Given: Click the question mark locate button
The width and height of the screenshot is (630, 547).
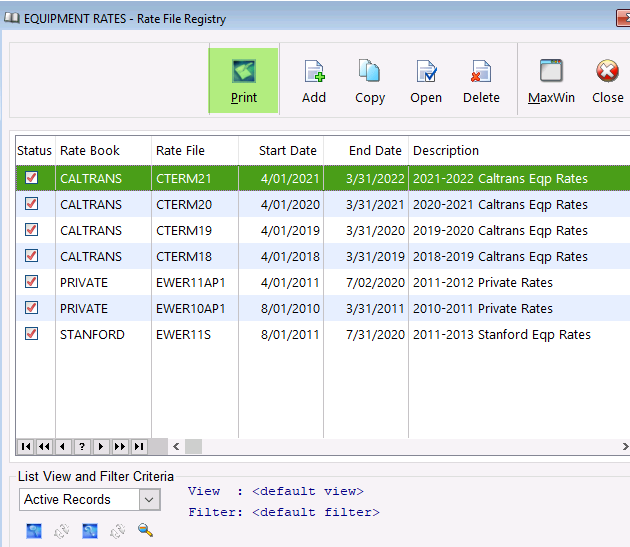Looking at the screenshot, I should tap(82, 447).
